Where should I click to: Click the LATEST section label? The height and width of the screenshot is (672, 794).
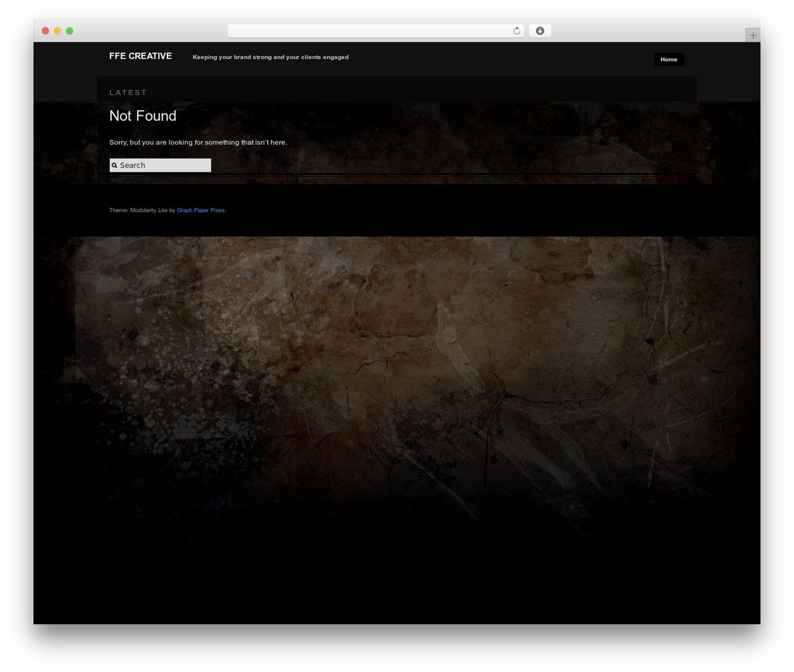pos(128,92)
